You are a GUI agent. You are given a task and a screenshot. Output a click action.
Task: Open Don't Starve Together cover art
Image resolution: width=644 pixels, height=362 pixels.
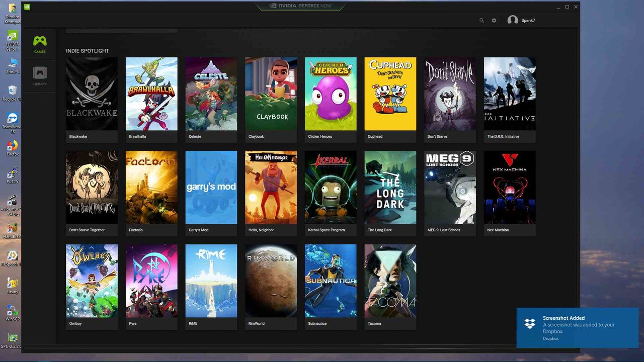point(92,188)
